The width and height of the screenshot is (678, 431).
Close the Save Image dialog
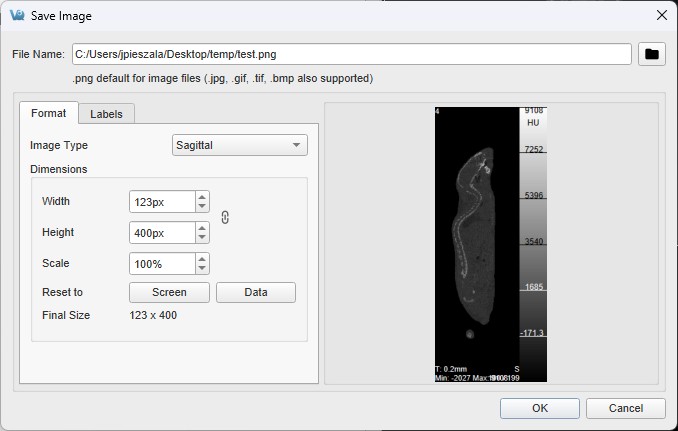click(660, 15)
